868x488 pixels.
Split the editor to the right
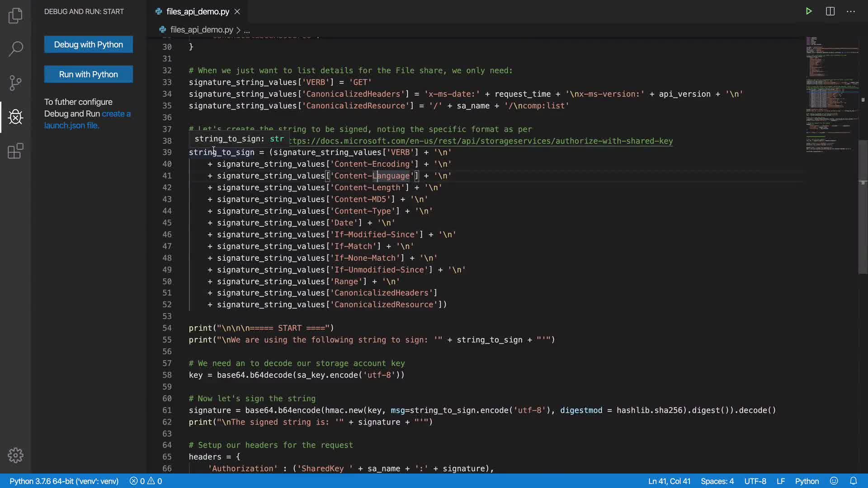tap(830, 11)
